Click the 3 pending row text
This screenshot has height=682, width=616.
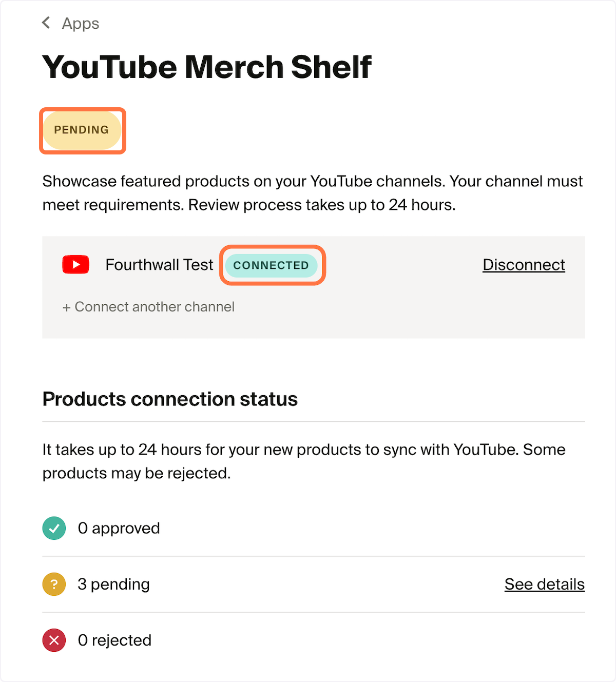click(x=114, y=584)
